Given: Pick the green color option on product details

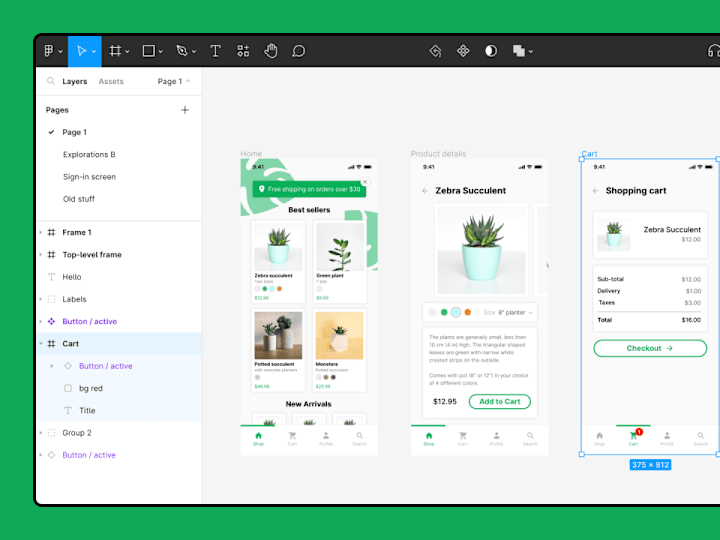Looking at the screenshot, I should pos(444,312).
